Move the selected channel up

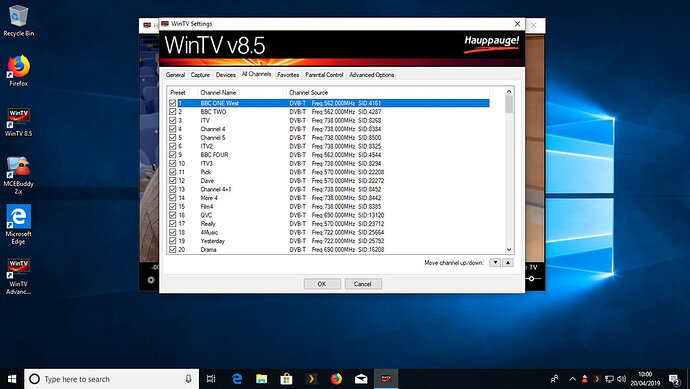508,263
